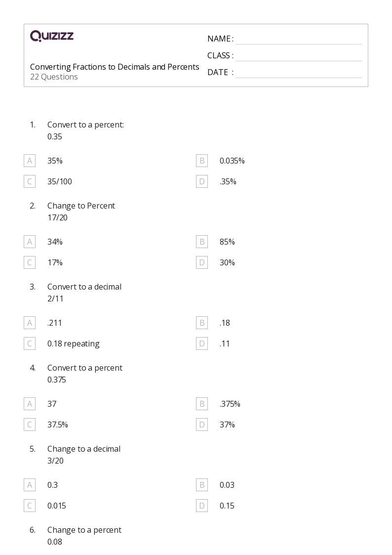Select option B next to .18
The height and width of the screenshot is (555, 392).
201,323
